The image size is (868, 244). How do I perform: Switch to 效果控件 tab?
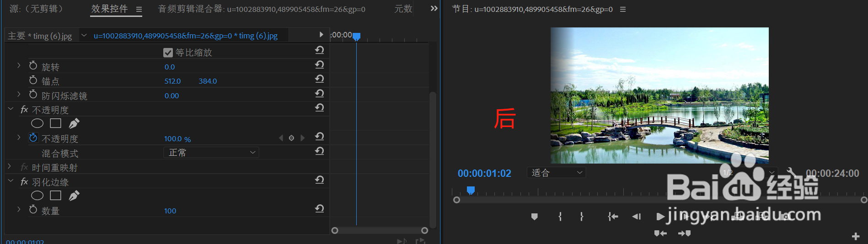(x=109, y=9)
